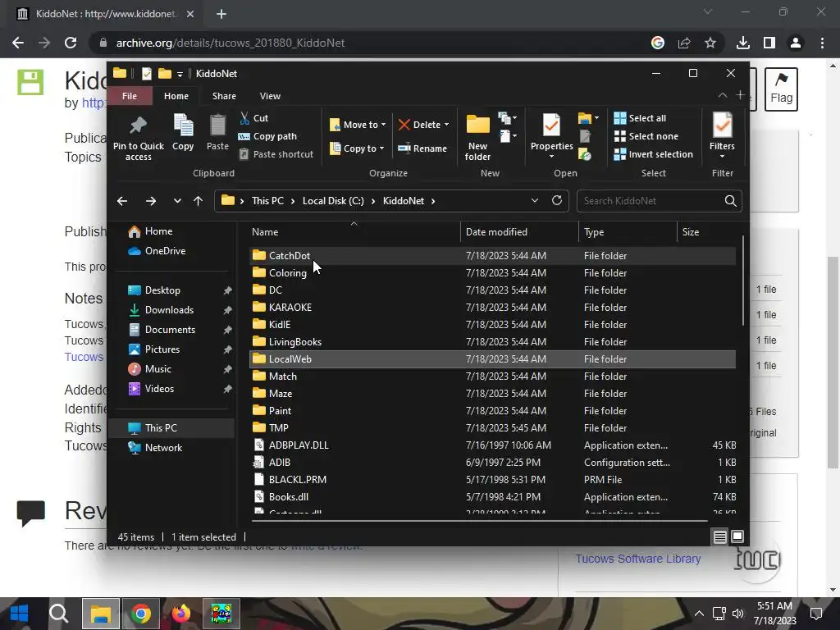Select the KARAOKE folder

point(492,308)
